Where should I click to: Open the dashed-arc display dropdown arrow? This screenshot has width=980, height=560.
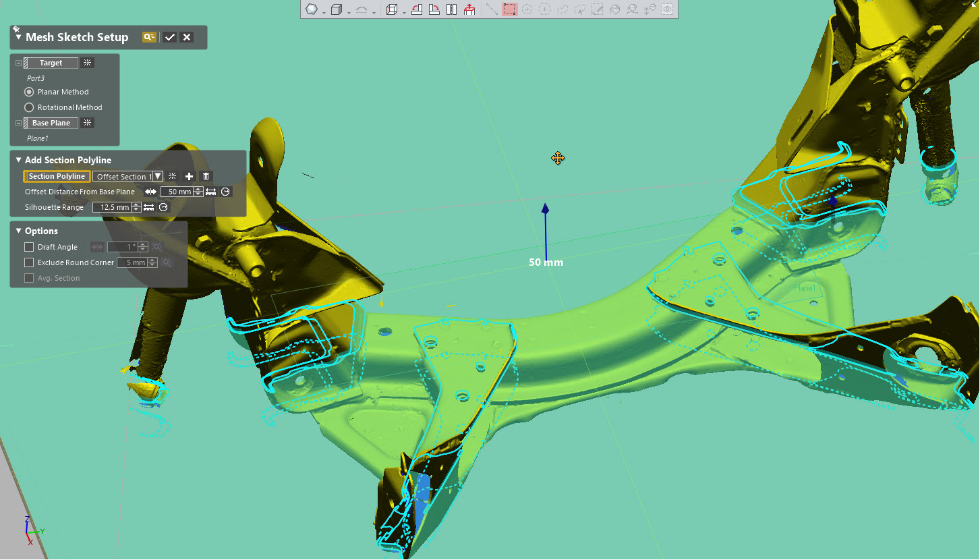(374, 12)
